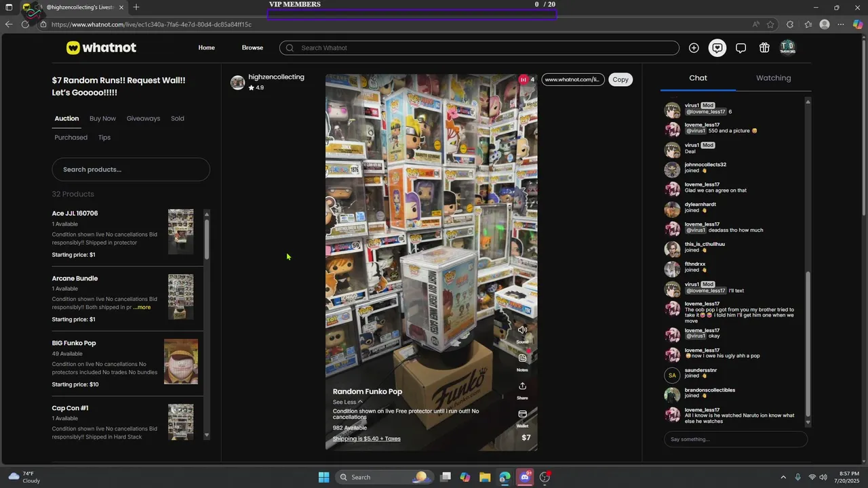
Task: Open the browser profile icon
Action: click(825, 24)
